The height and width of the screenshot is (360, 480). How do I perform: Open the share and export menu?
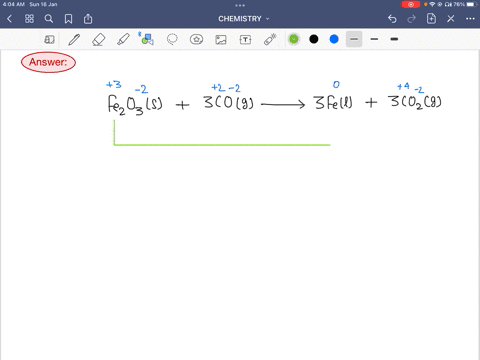pyautogui.click(x=88, y=19)
